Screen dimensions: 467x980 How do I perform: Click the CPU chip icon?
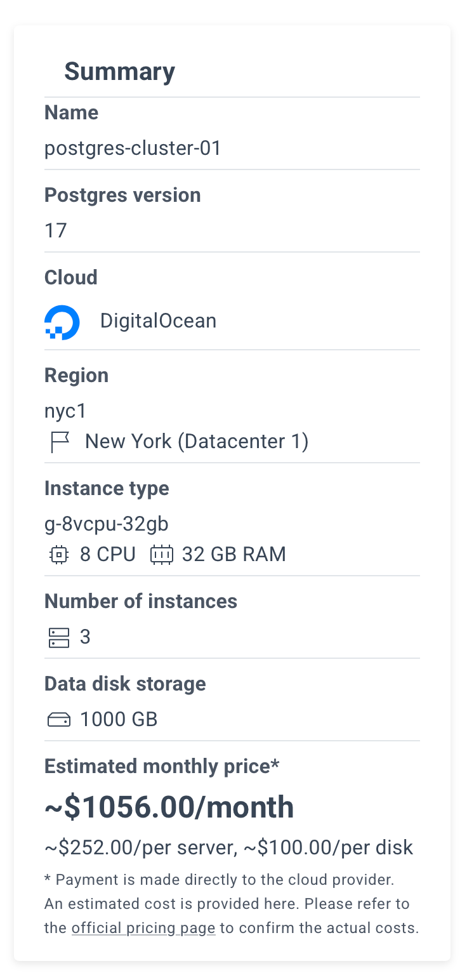(58, 555)
